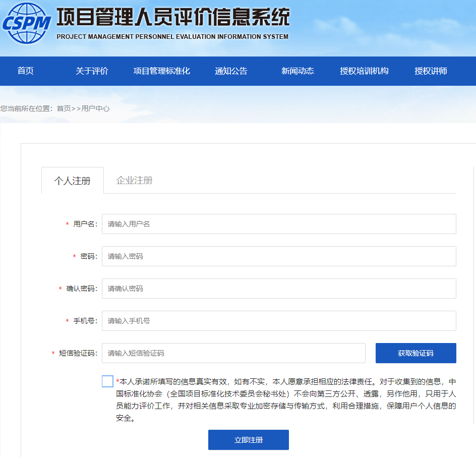Switch to the 个人注册 tab
This screenshot has width=476, height=457.
(x=73, y=181)
